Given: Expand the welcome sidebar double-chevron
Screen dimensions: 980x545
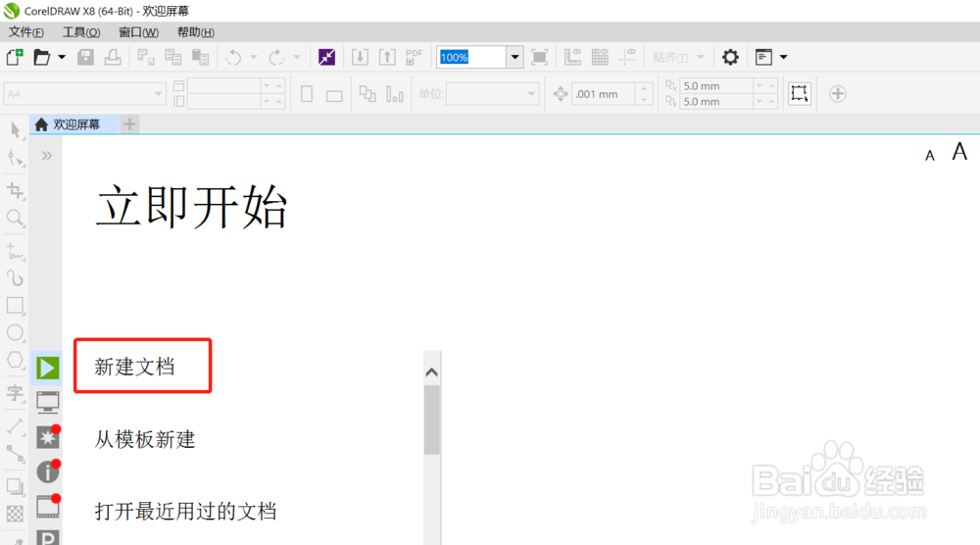Looking at the screenshot, I should pyautogui.click(x=47, y=156).
